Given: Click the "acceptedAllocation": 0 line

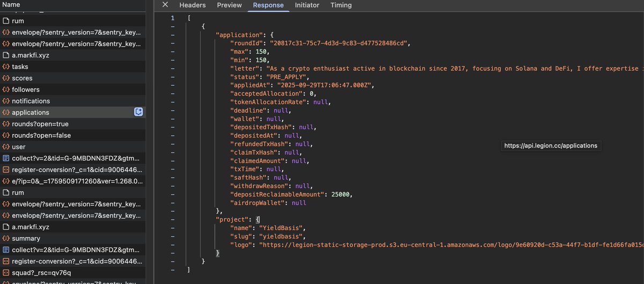Looking at the screenshot, I should coord(273,94).
